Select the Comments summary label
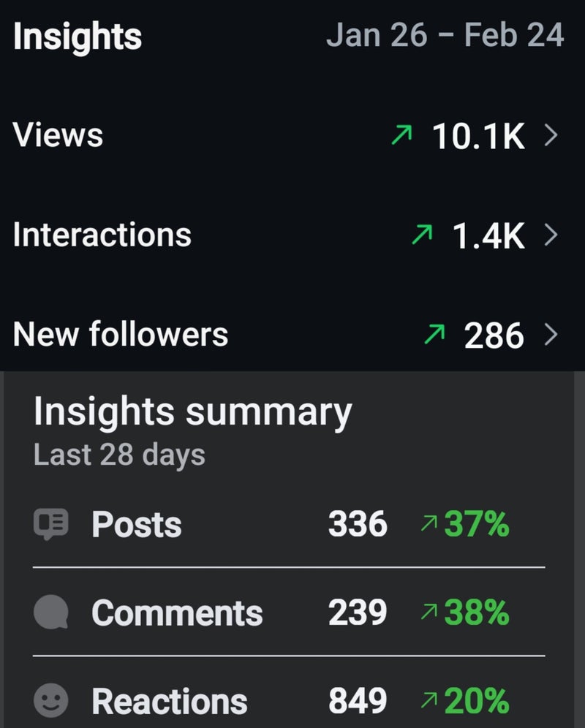585x728 pixels. (177, 613)
